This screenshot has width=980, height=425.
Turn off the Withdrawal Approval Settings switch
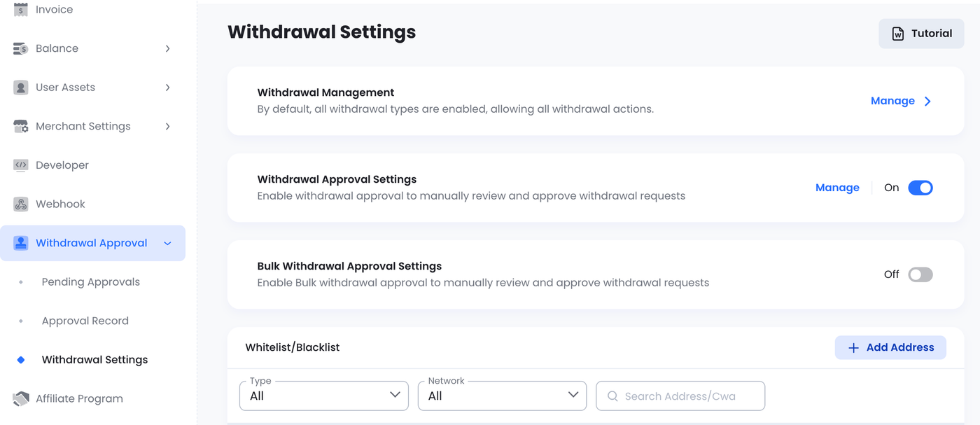(920, 188)
